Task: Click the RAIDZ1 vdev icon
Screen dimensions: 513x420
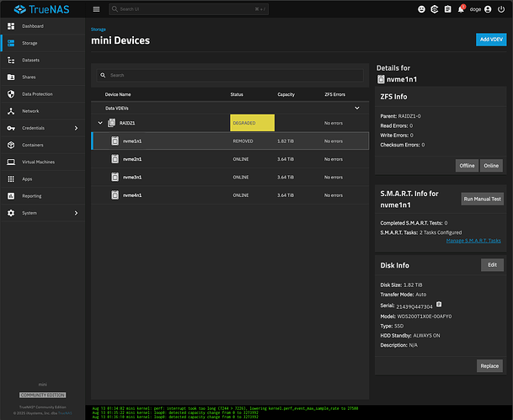Action: [111, 123]
